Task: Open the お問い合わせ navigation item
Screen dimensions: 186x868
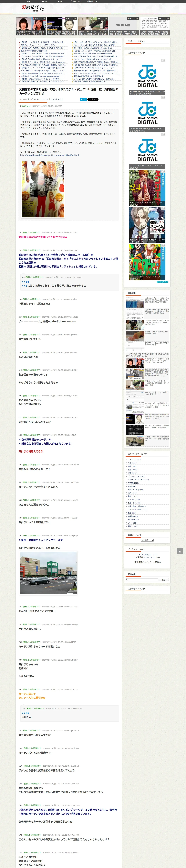Action: click(92, 2)
